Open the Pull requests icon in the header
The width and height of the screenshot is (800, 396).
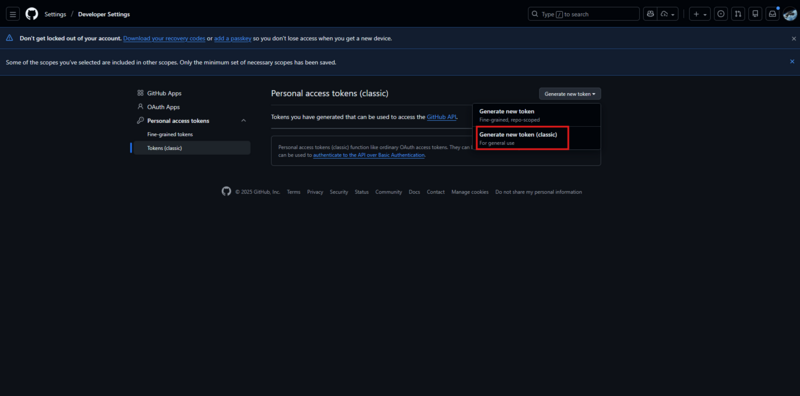(x=738, y=14)
